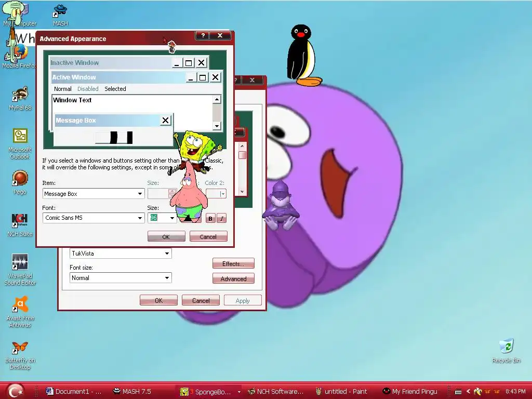Open the MASH desktop shortcut

tap(60, 15)
